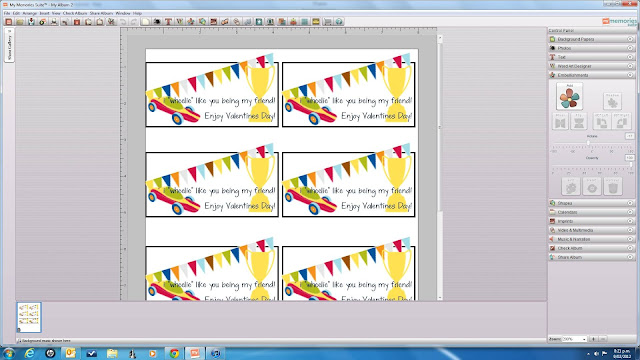The width and height of the screenshot is (640, 360).
Task: Click the print icon in toolbar
Action: pos(54,22)
